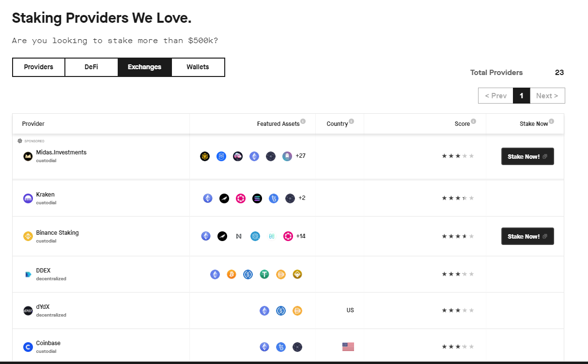
Task: Click the DDEX provider name link
Action: [43, 271]
